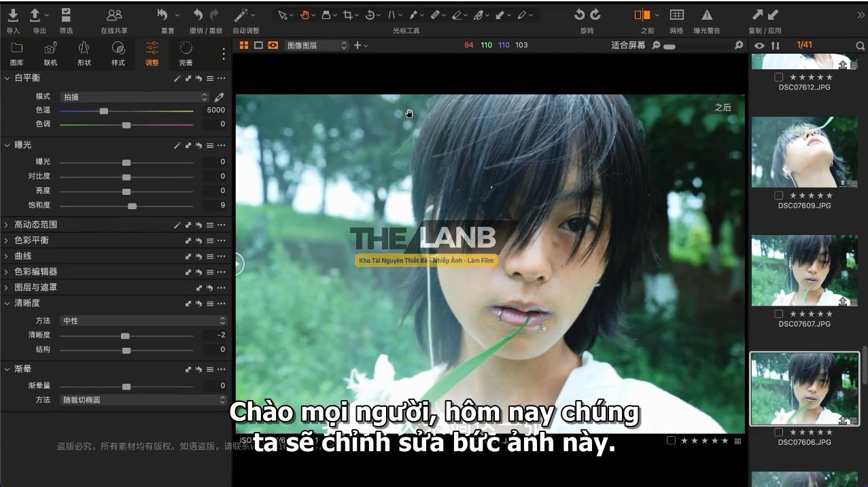The image size is (868, 487).
Task: Toggle the eye icon above browser panel
Action: coord(759,46)
